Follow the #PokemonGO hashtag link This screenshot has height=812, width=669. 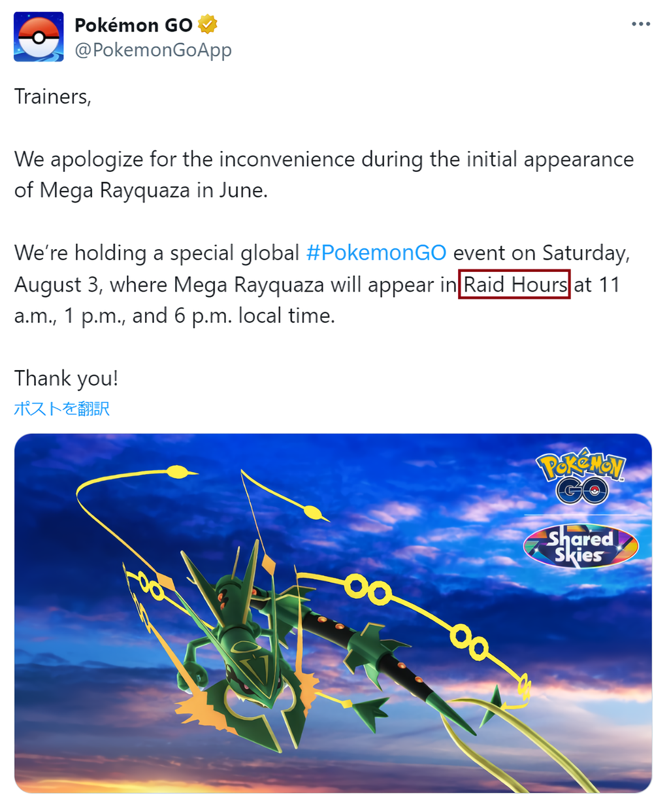(376, 253)
